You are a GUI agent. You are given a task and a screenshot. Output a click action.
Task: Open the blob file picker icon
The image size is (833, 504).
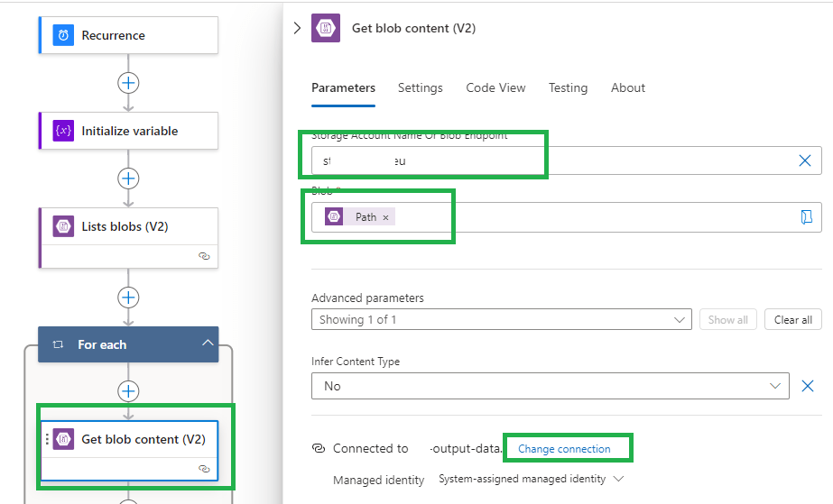click(806, 217)
